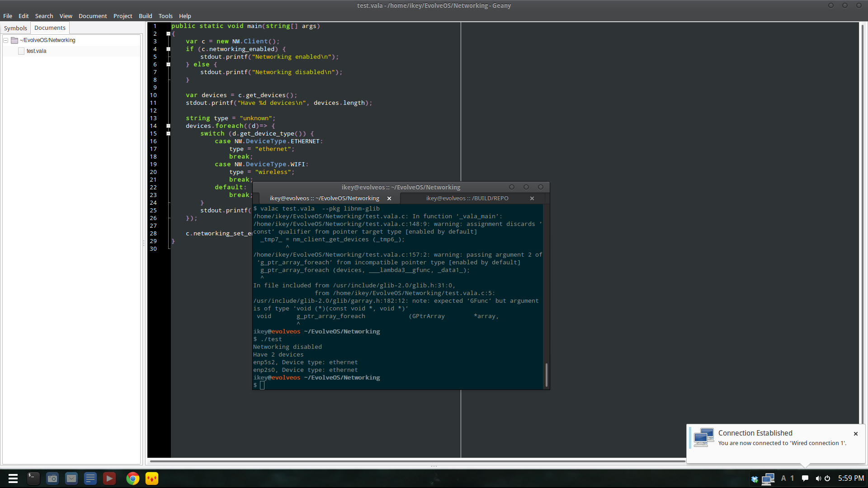
Task: Collapse the ~/EvolveOS/Networking tree folder
Action: point(6,40)
